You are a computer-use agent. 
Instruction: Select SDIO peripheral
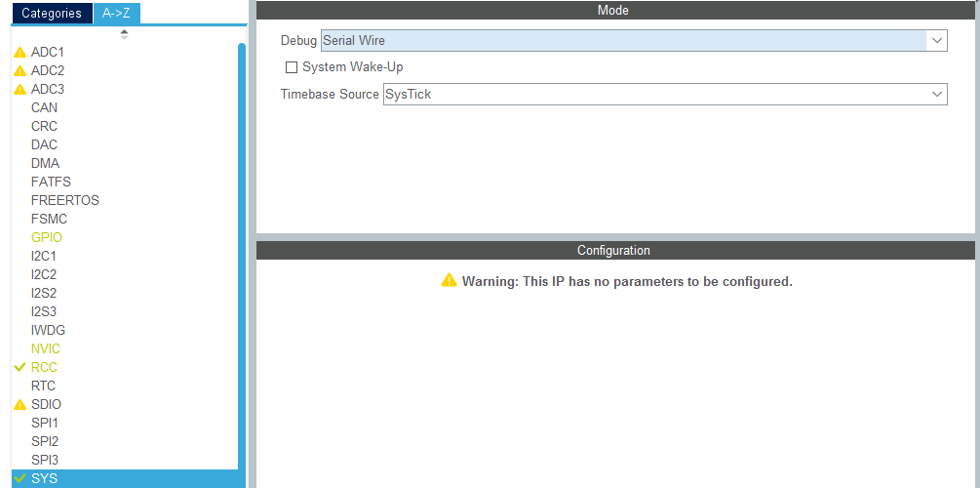pos(46,404)
